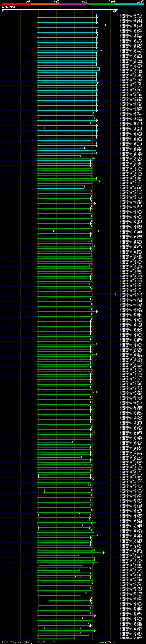Click UniRef100_Q9SM63 label
The width and height of the screenshot is (146, 644).
(131, 148)
